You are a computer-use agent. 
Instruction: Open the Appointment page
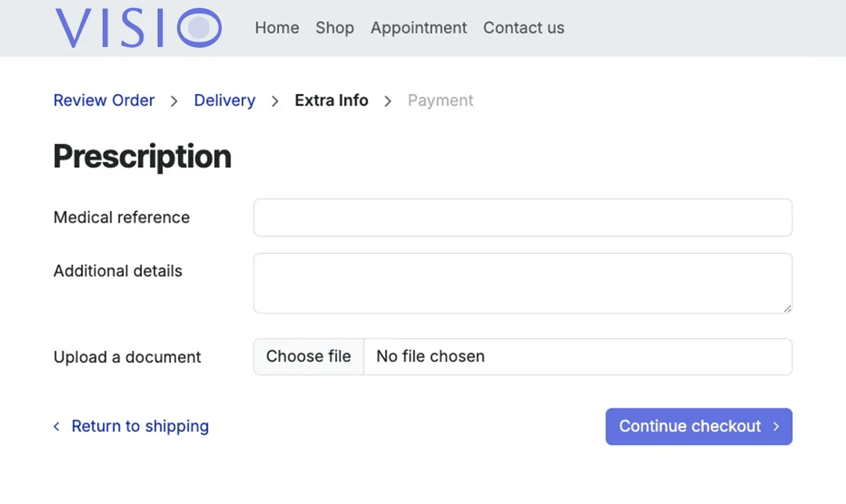click(419, 28)
